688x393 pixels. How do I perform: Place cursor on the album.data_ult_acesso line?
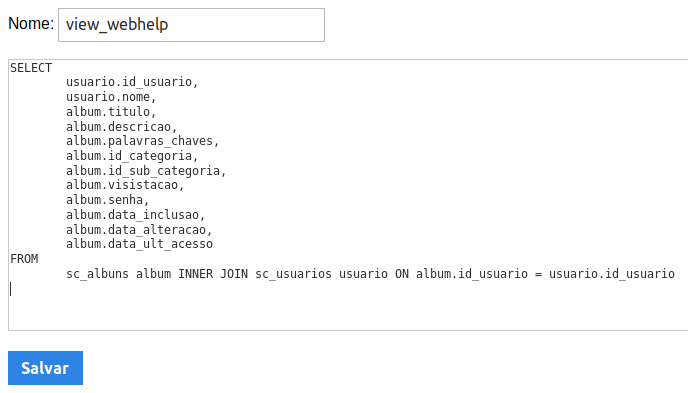coord(139,244)
